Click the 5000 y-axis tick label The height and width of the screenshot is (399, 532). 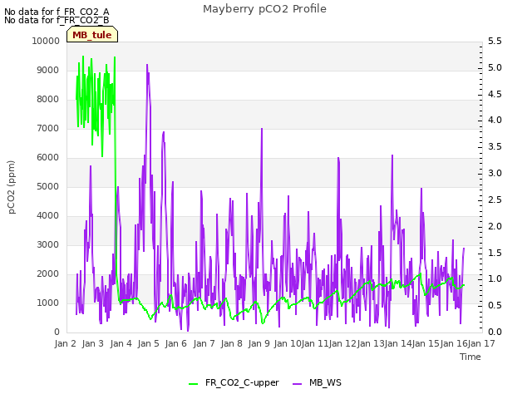(48, 186)
